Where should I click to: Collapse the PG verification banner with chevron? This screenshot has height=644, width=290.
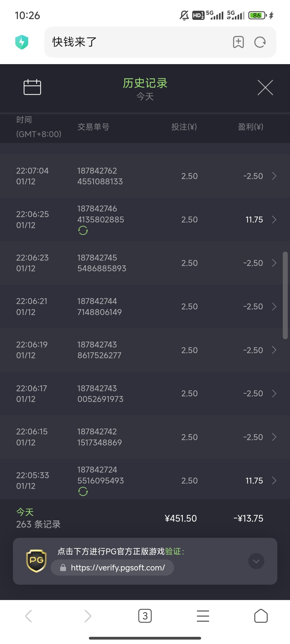pyautogui.click(x=256, y=561)
